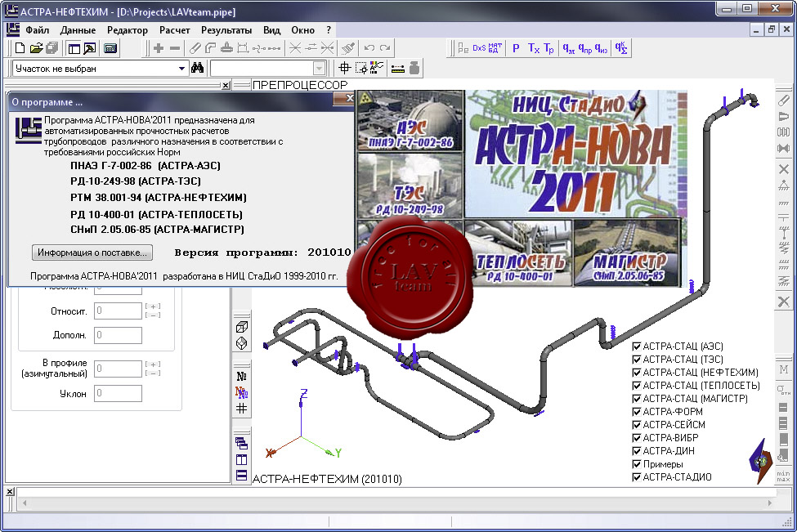Open the Редактор menu

coord(127,30)
